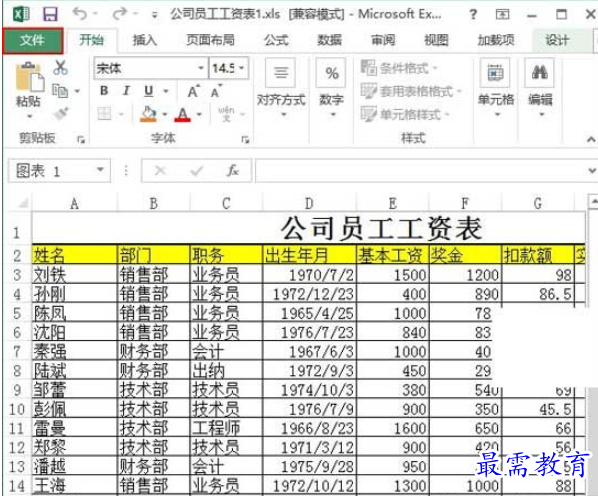Expand the Name Box dropdown arrow
598x496 pixels.
(100, 170)
